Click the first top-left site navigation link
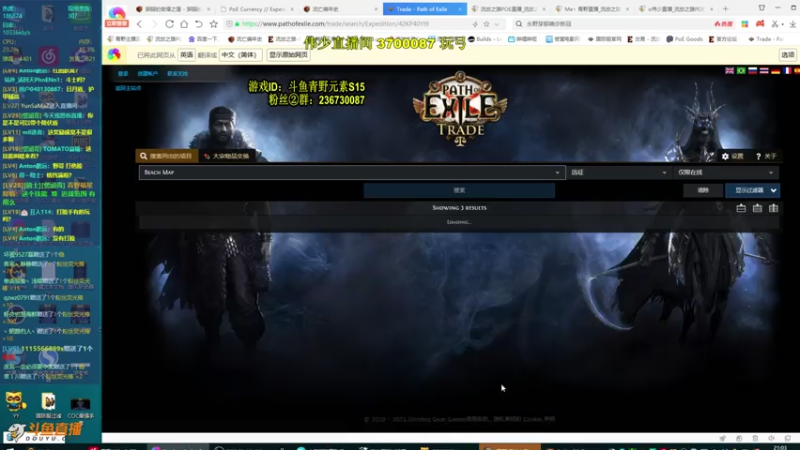Screen dimensions: 800x450 (123, 73)
